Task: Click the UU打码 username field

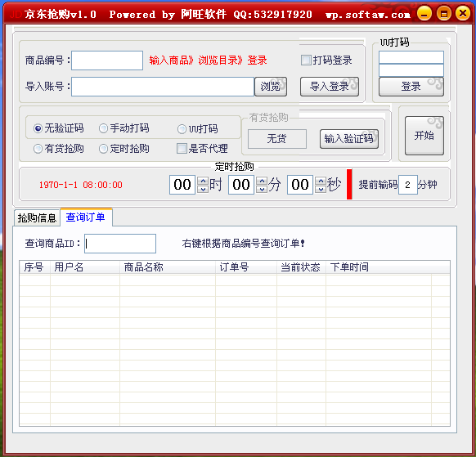Action: coord(411,57)
